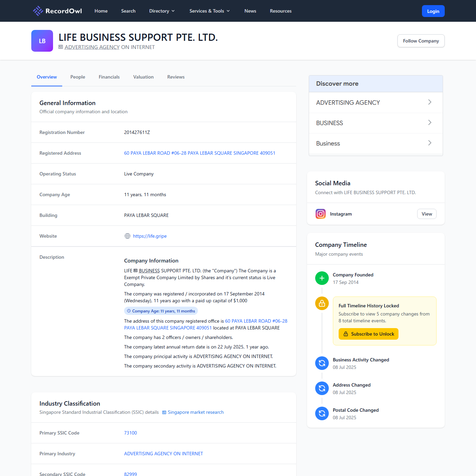Viewport: 476px width, 476px height.
Task: Click the registration number 201427611Z
Action: click(137, 132)
